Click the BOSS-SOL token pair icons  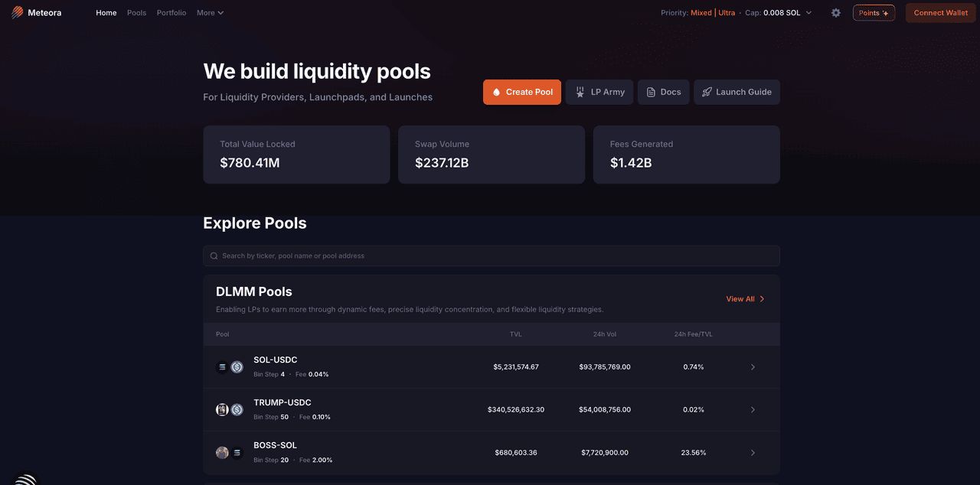[x=230, y=453]
